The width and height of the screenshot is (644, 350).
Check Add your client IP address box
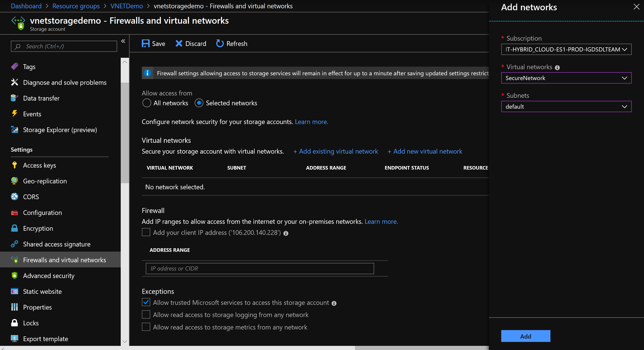[x=146, y=232]
